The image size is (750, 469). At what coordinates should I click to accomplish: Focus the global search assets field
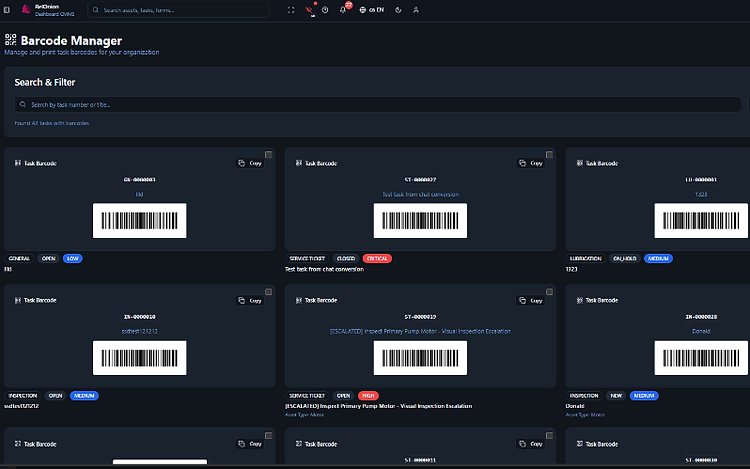point(178,10)
